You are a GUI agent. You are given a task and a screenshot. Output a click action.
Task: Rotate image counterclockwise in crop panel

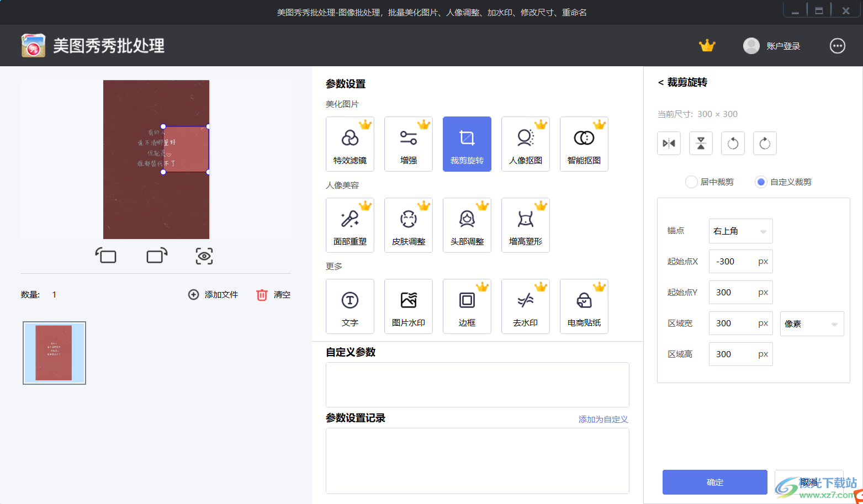coord(733,144)
